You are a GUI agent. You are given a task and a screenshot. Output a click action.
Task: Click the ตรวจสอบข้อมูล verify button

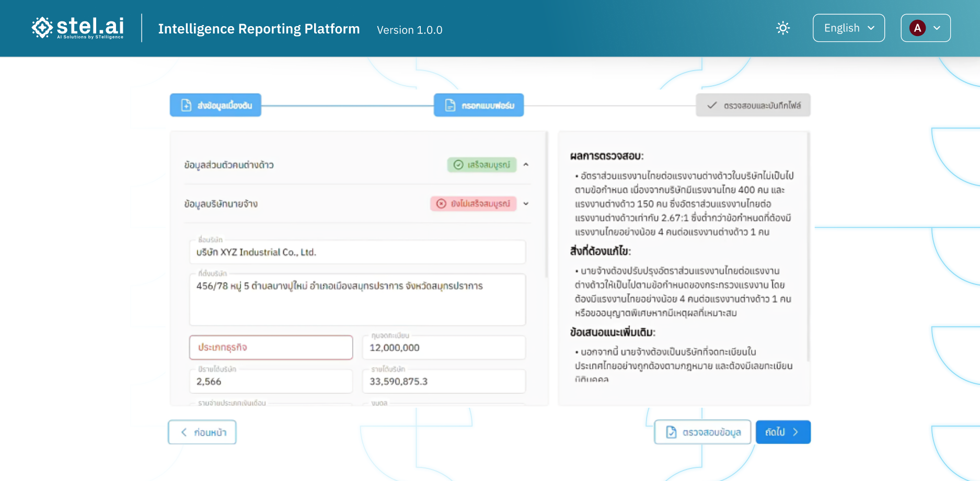pos(702,432)
